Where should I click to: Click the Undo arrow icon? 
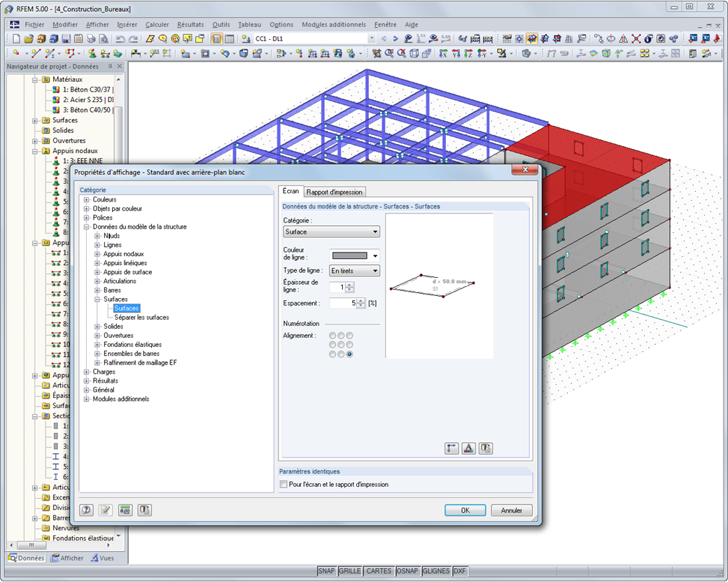(120, 39)
